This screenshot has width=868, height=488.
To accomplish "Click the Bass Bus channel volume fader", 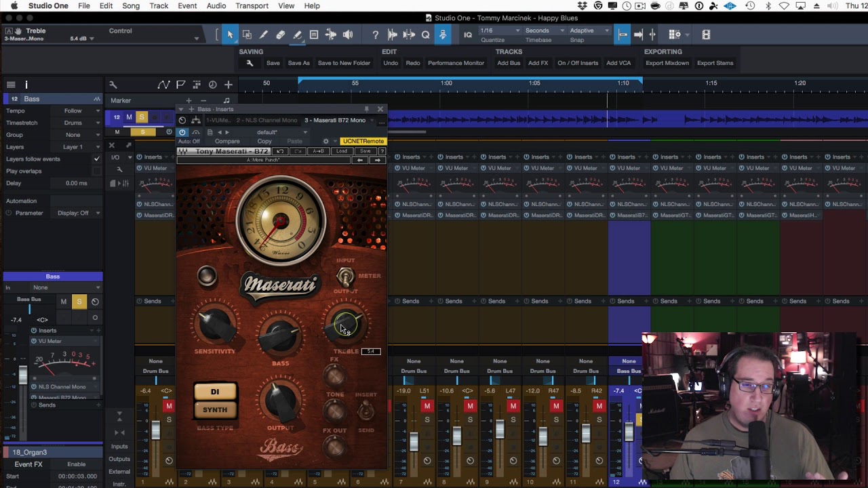I will tap(23, 373).
